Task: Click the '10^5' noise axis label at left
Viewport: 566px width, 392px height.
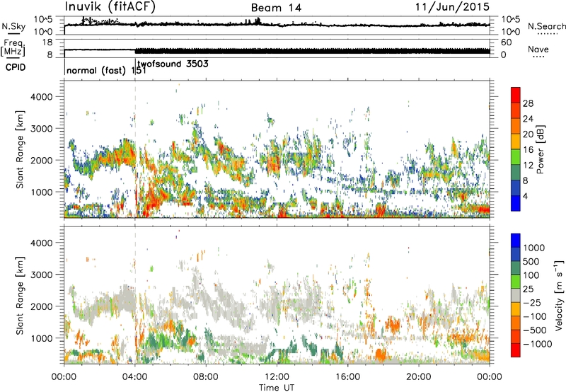Action: (x=43, y=19)
